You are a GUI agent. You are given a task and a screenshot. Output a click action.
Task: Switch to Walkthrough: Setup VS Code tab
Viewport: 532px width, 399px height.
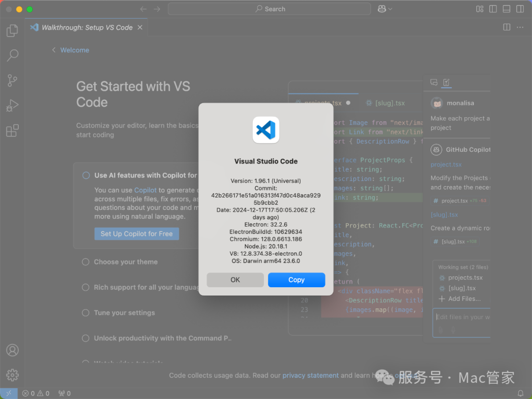tap(87, 28)
